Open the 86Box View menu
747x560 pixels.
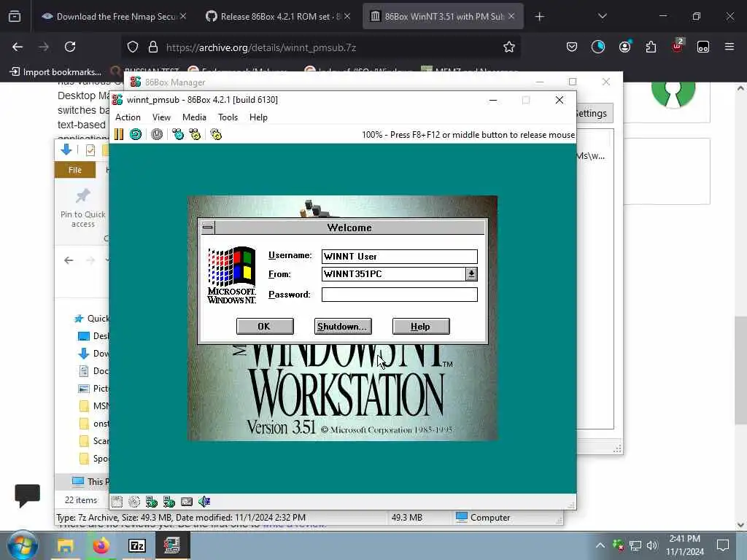pyautogui.click(x=161, y=117)
